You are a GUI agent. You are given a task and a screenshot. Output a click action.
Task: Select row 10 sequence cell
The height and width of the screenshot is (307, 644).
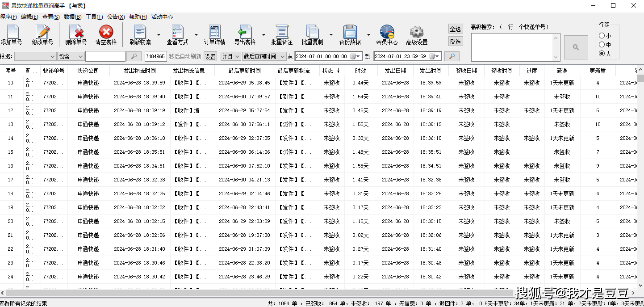tap(11, 83)
